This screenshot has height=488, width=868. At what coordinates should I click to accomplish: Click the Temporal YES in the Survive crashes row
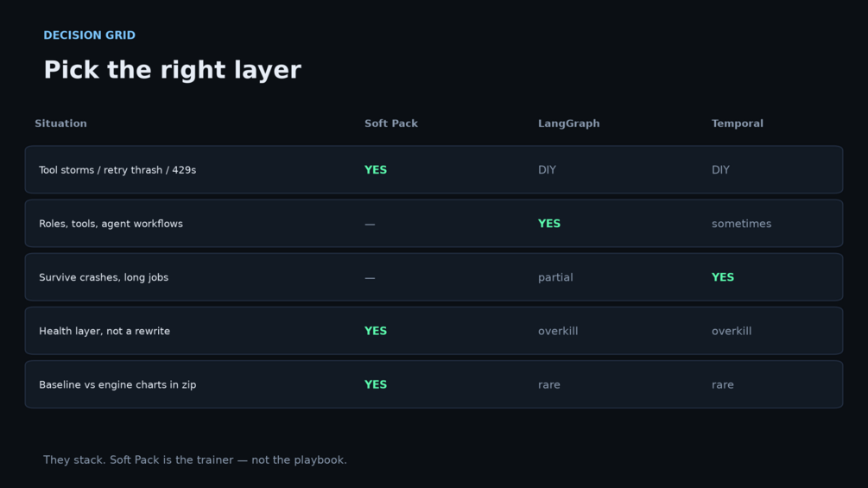point(722,277)
